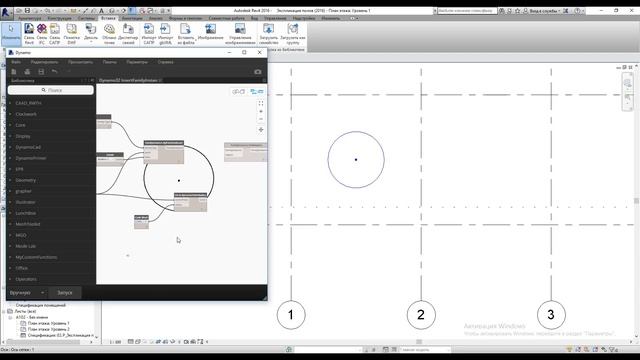
Task: Open the Файл menu in Dynamo
Action: (16, 62)
